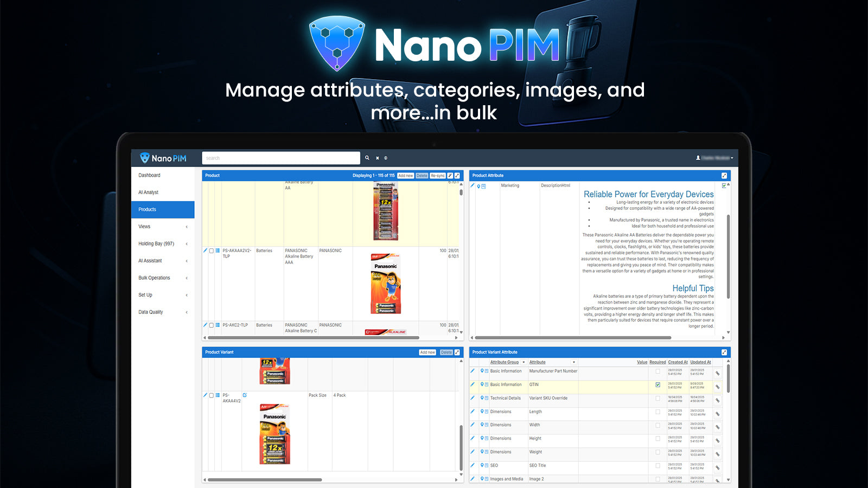Open the list icon for PS-AKC2-TLP
The height and width of the screenshot is (488, 868).
[218, 325]
